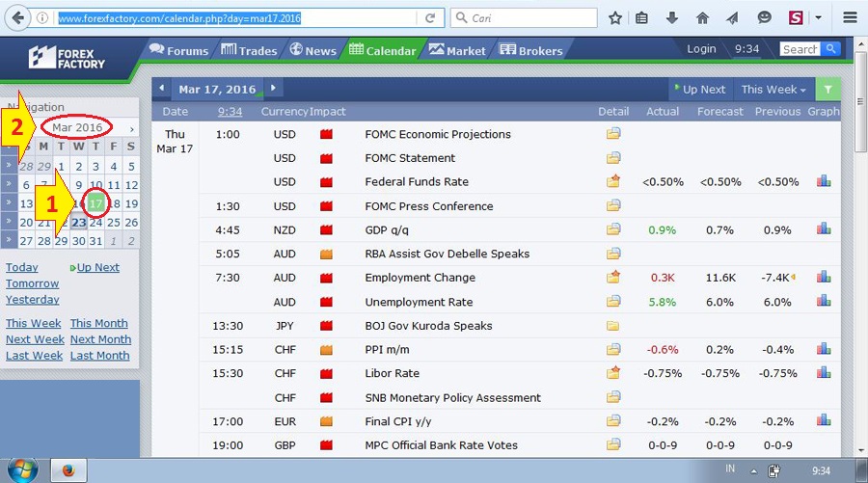Click the Login link
The image size is (868, 483).
point(701,49)
